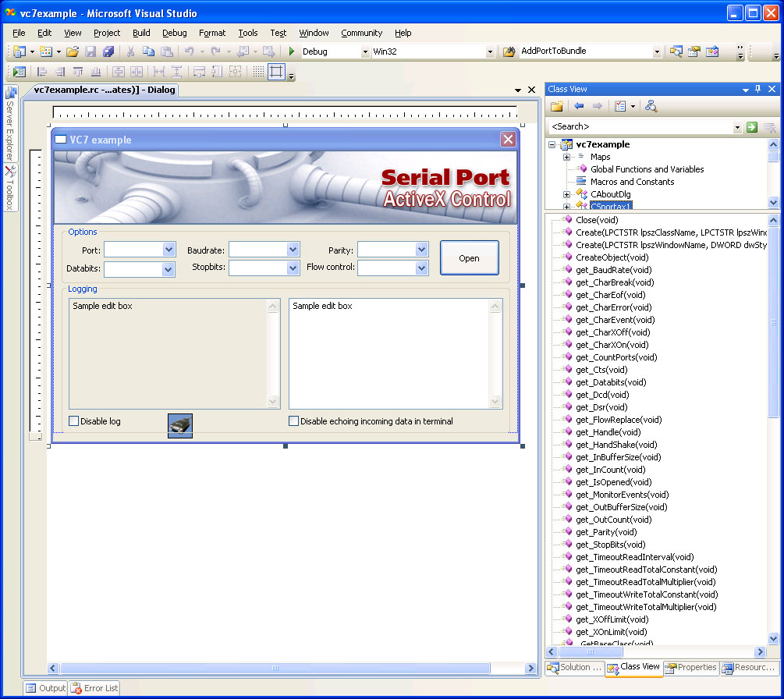Switch to the Resource View tab

(x=748, y=668)
